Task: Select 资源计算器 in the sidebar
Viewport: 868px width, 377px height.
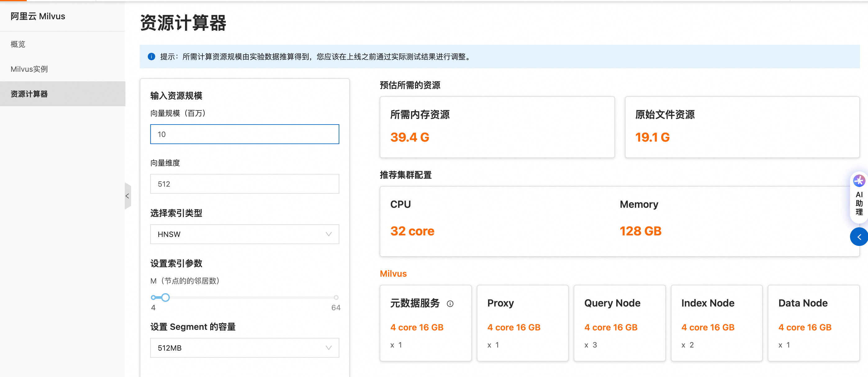Action: point(29,94)
